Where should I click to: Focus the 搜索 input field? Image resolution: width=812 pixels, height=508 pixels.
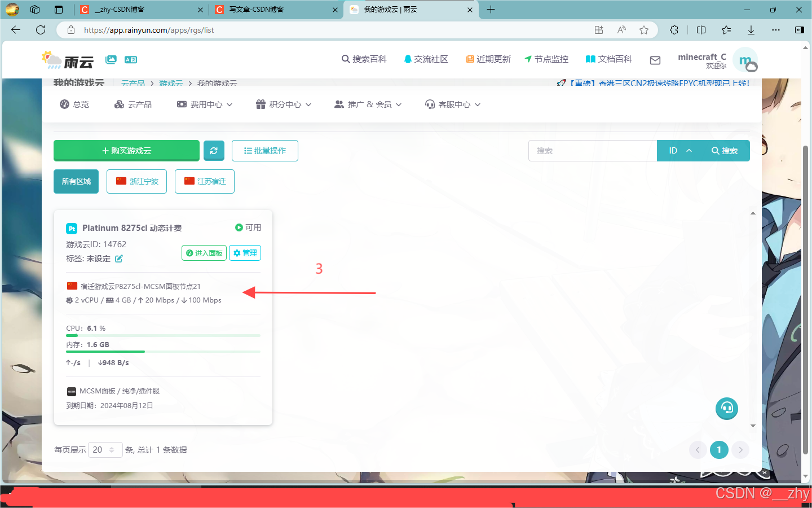593,151
